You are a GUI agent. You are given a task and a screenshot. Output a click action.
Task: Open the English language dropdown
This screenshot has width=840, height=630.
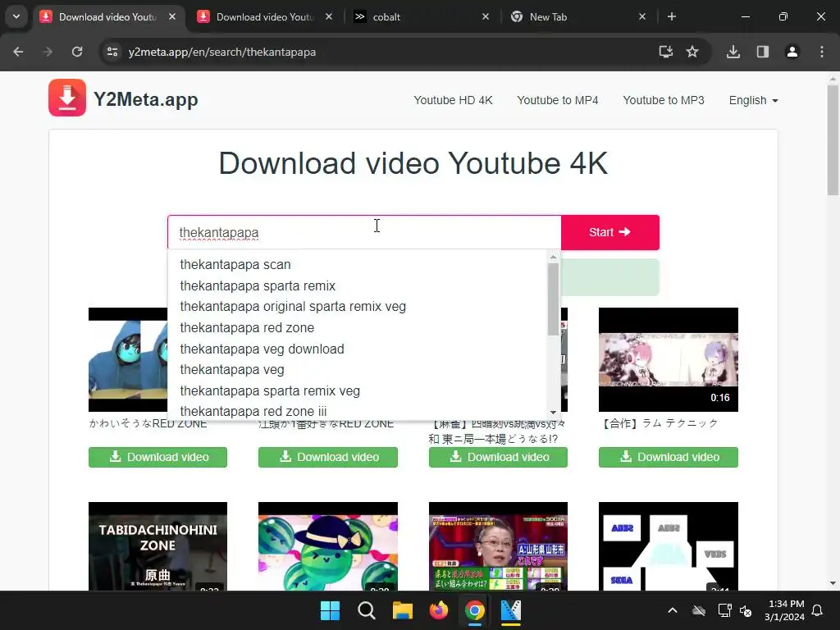point(753,100)
